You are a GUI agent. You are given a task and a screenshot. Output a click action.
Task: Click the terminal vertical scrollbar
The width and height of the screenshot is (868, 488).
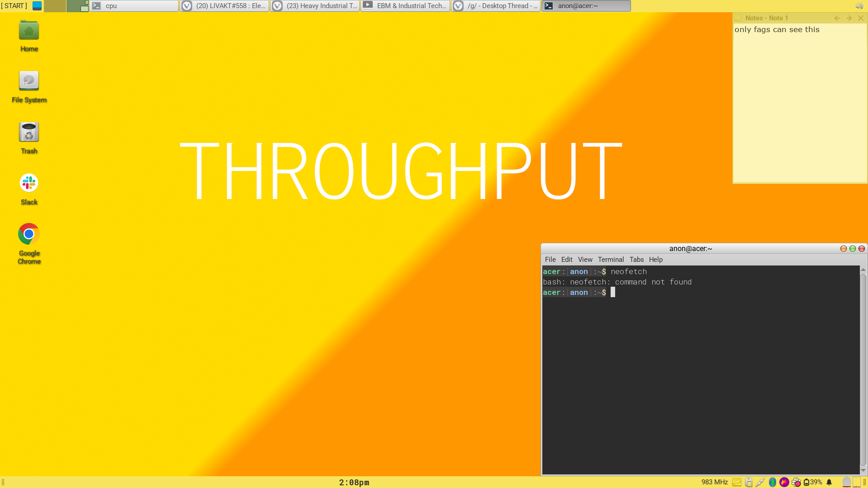click(x=863, y=370)
